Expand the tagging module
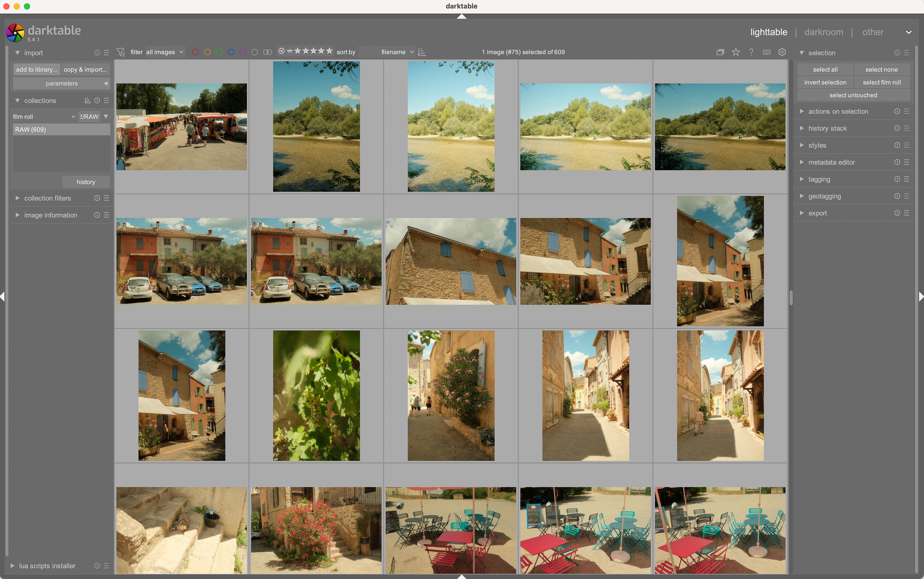 801,179
